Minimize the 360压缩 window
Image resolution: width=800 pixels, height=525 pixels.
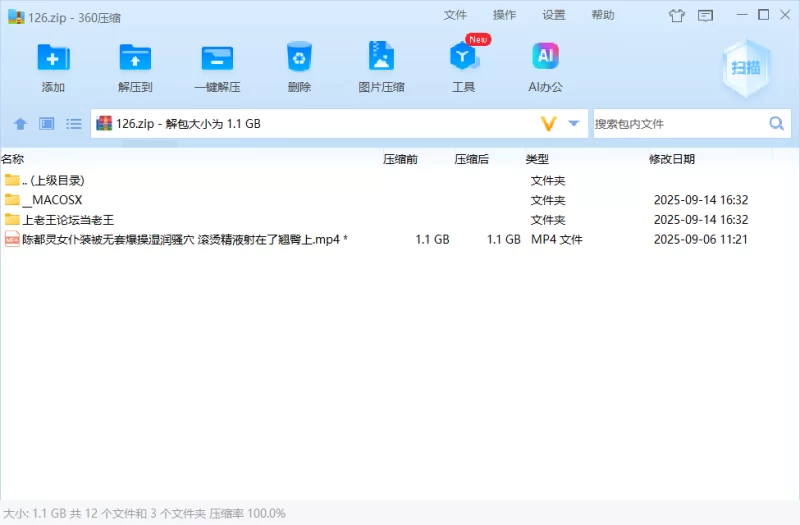click(742, 15)
